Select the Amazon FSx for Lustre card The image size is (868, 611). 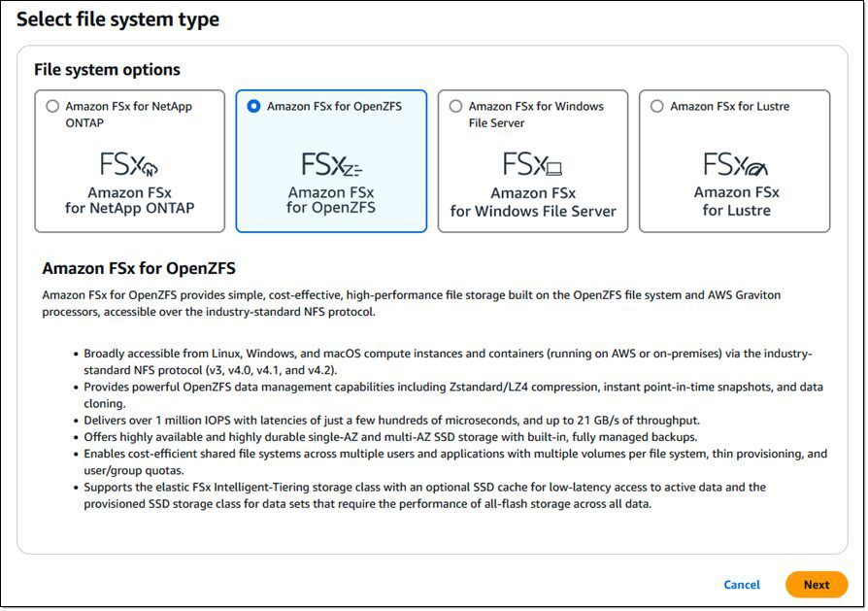pos(734,160)
